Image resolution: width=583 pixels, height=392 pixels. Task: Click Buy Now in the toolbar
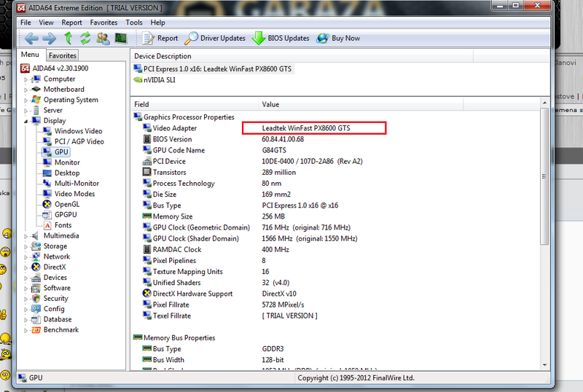pos(339,39)
